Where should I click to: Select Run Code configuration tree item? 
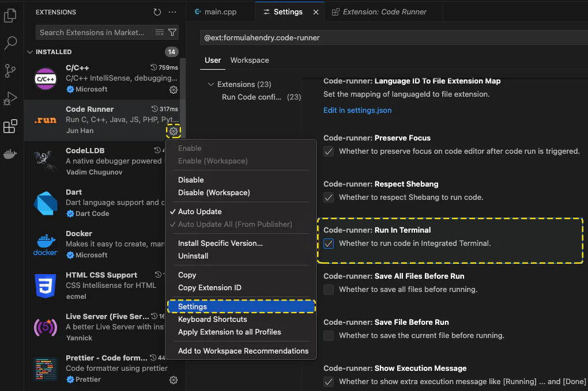[261, 97]
